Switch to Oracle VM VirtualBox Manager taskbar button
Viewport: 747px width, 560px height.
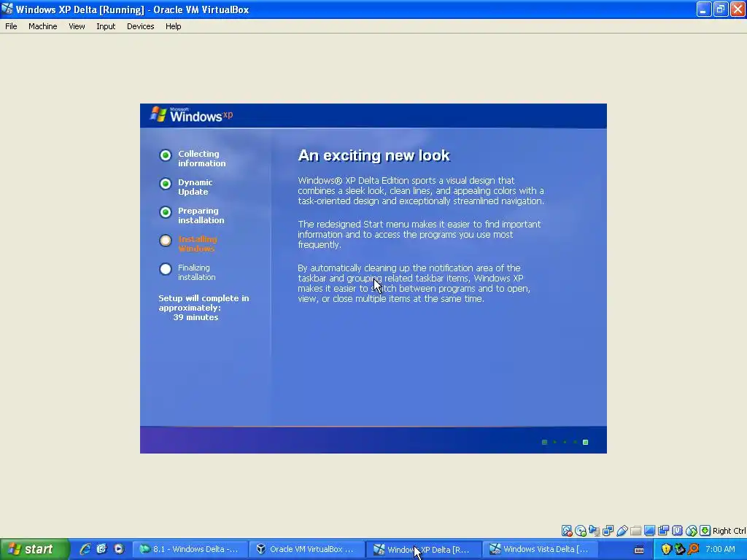pyautogui.click(x=307, y=550)
